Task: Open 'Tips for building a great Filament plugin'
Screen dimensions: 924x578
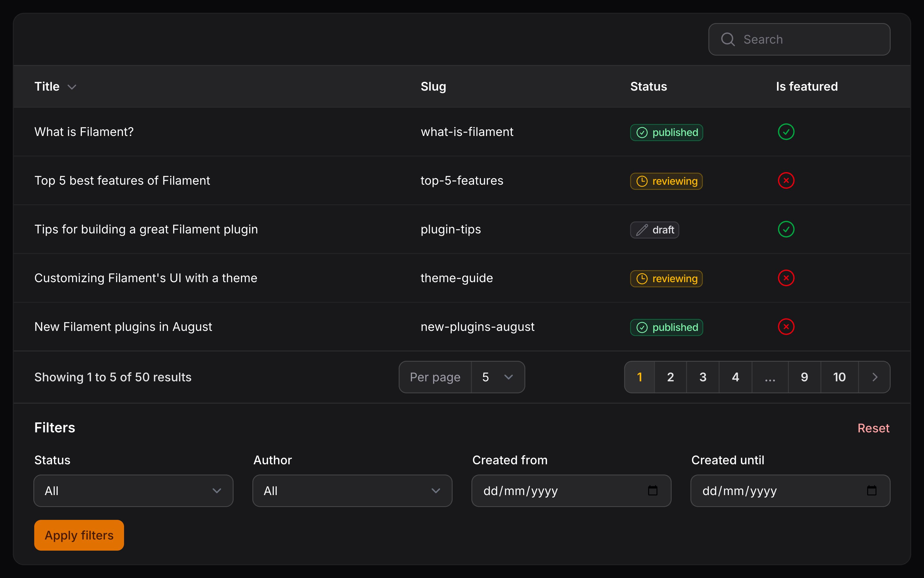Action: [x=146, y=229]
